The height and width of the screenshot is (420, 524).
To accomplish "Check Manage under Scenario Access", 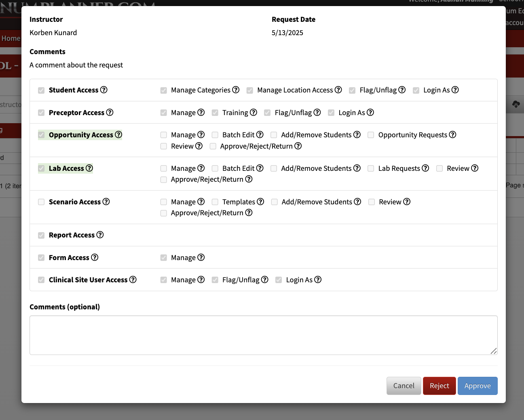I will click(163, 202).
